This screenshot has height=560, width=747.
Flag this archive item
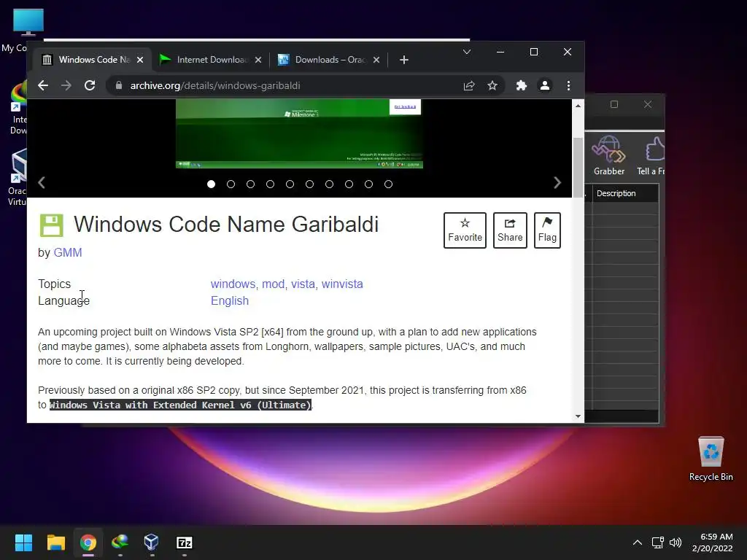click(x=547, y=230)
